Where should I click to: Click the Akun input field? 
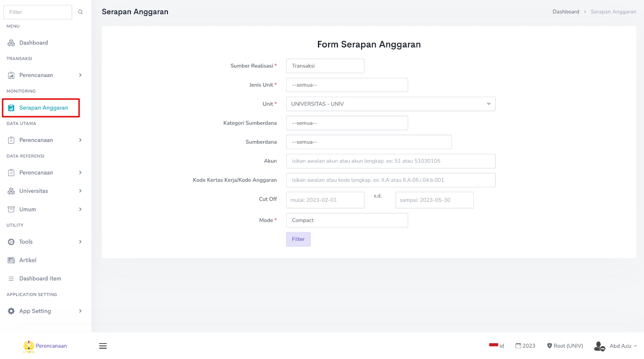(390, 161)
